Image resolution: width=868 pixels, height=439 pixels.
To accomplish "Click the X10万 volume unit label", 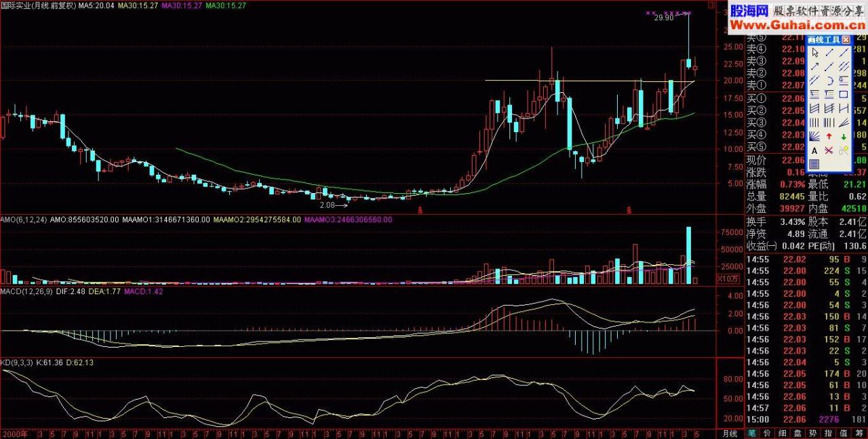I will (x=728, y=278).
